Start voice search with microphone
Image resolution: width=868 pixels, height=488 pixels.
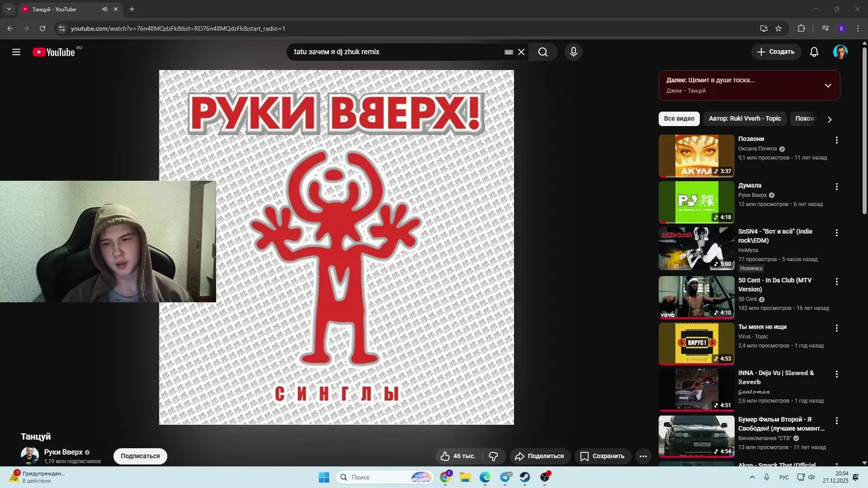[x=574, y=52]
